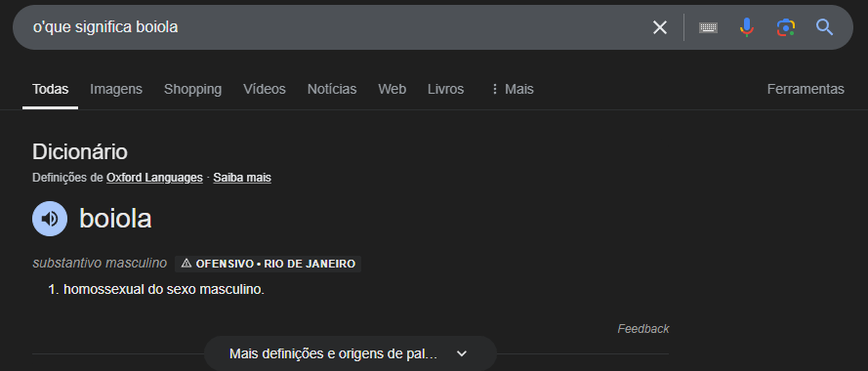Click the definition text homossexual do sexo masculino
868x371 pixels.
click(164, 290)
